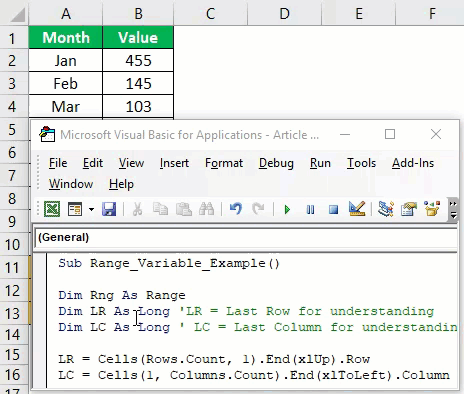This screenshot has height=394, width=464.
Task: Open the Run menu
Action: 320,163
